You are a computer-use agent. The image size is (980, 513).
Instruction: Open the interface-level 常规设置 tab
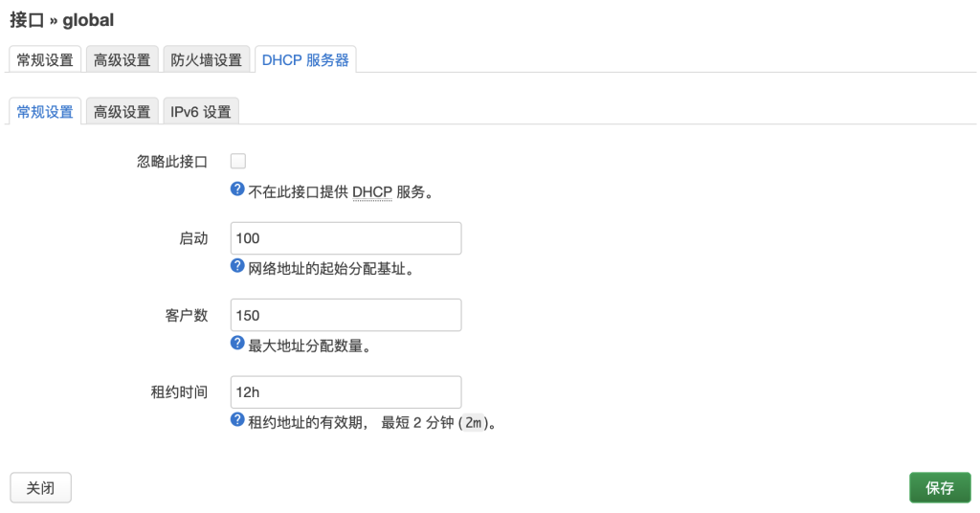point(45,60)
